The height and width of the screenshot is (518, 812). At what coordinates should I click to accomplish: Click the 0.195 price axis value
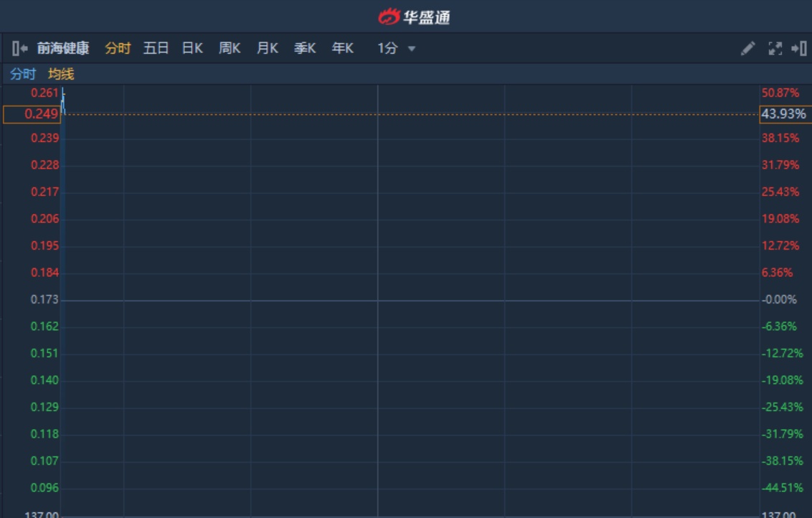45,246
